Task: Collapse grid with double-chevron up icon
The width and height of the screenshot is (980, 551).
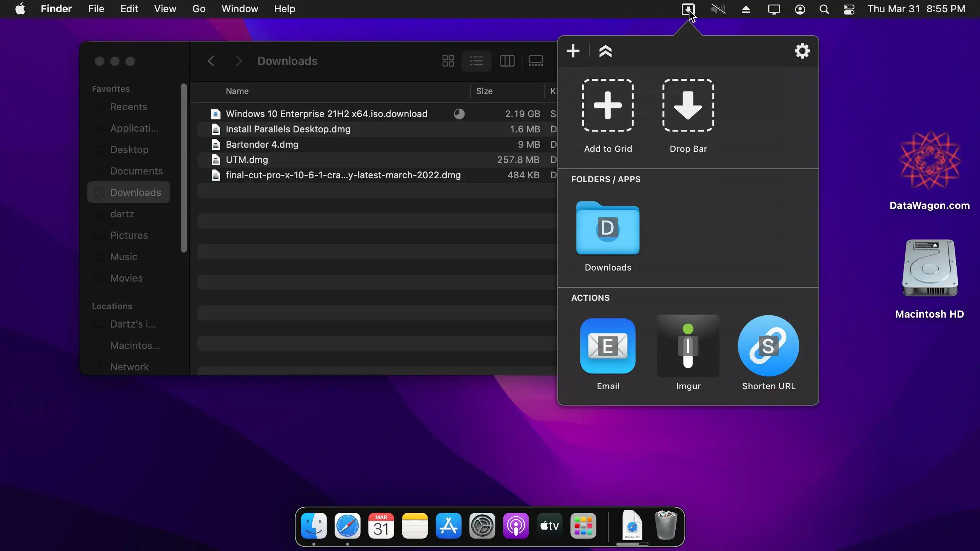Action: pos(605,51)
